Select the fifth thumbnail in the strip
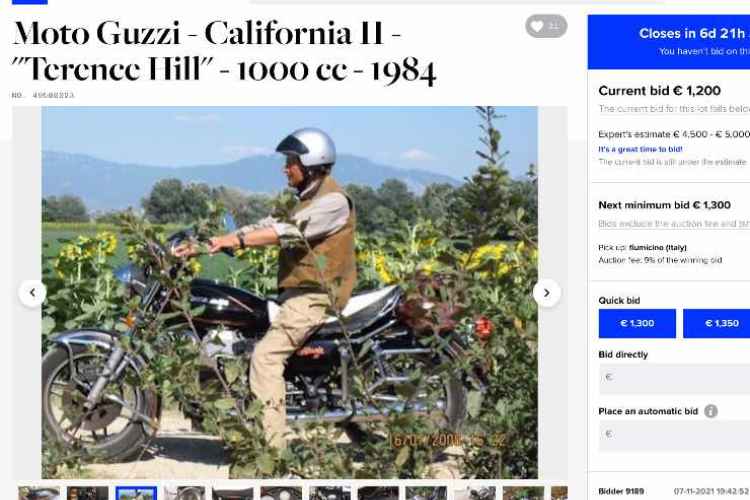 pyautogui.click(x=233, y=493)
